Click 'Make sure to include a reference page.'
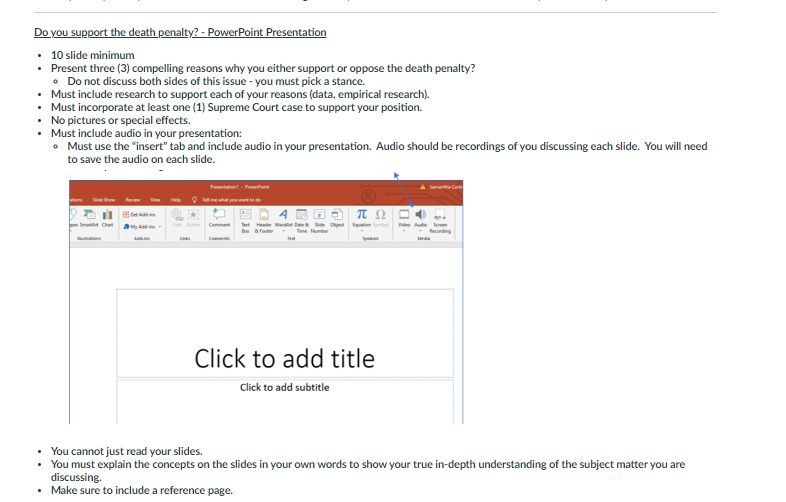 [142, 490]
